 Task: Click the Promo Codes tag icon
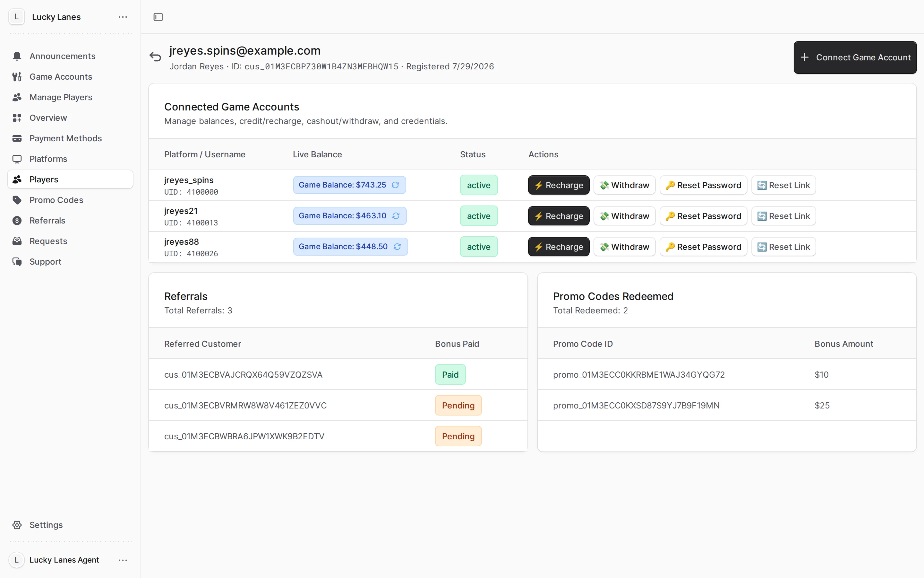tap(17, 200)
